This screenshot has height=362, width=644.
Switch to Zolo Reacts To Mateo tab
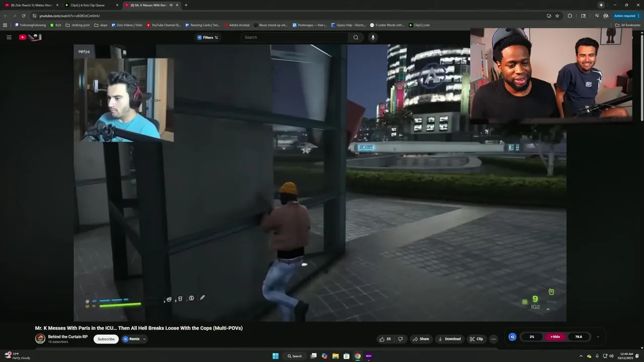pos(31,5)
